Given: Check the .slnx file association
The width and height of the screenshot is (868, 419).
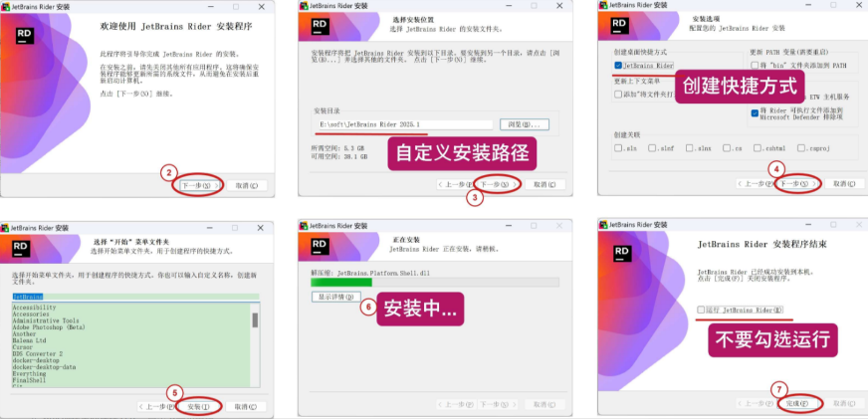Looking at the screenshot, I should coord(689,148).
